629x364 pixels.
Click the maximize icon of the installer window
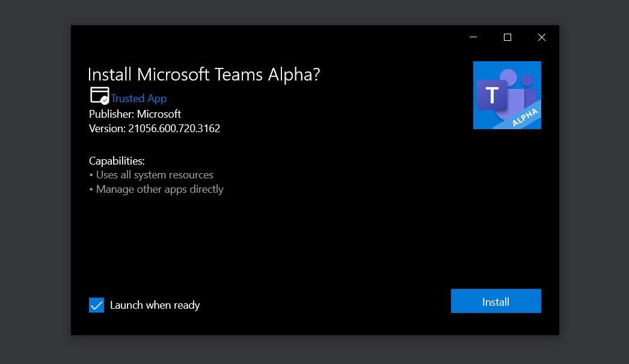pos(508,37)
